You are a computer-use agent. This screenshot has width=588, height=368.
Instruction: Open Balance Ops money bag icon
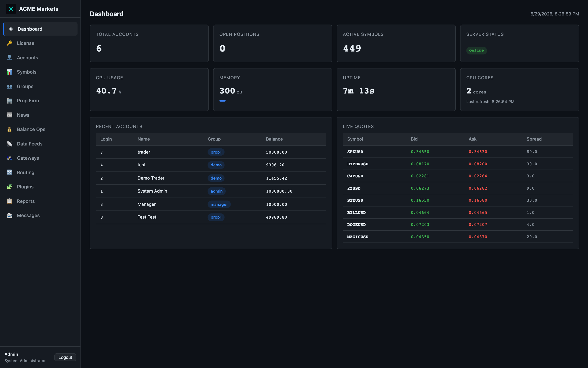(x=9, y=129)
